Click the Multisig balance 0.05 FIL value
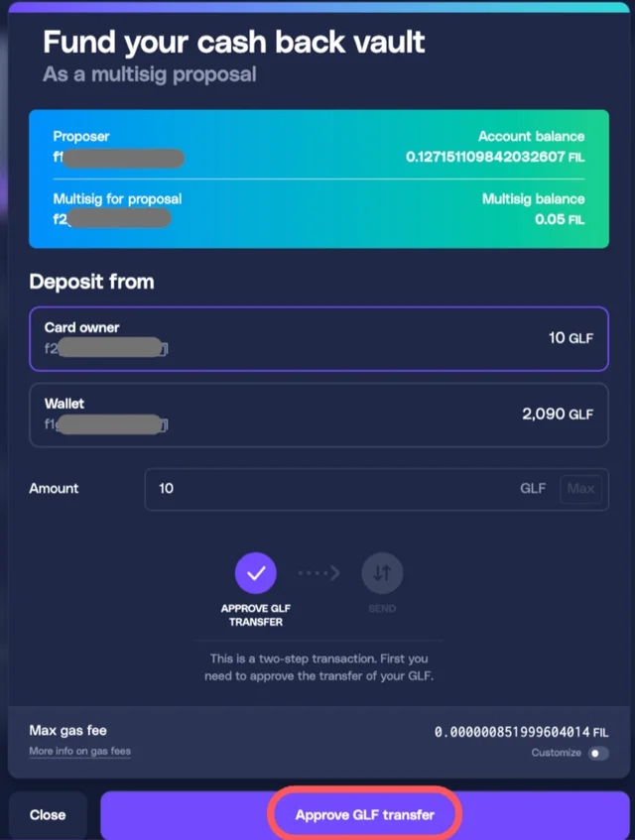The image size is (635, 840). pos(560,219)
